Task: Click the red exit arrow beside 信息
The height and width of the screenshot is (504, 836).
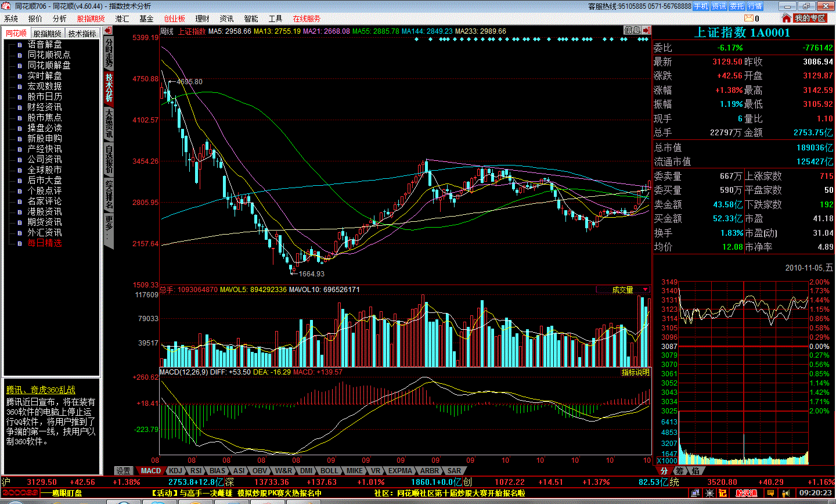Action: pos(647,30)
